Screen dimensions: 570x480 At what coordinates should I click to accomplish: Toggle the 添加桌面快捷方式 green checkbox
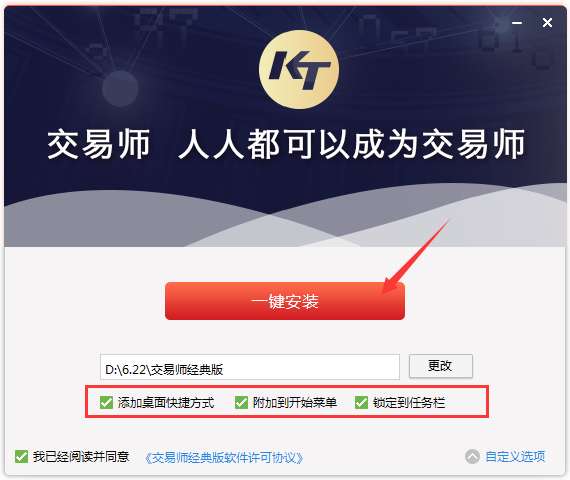[x=106, y=402]
